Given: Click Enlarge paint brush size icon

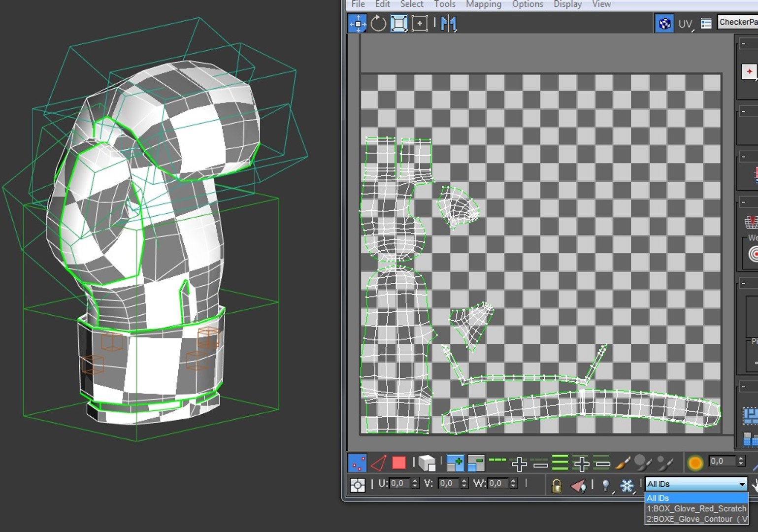Looking at the screenshot, I should (x=643, y=463).
